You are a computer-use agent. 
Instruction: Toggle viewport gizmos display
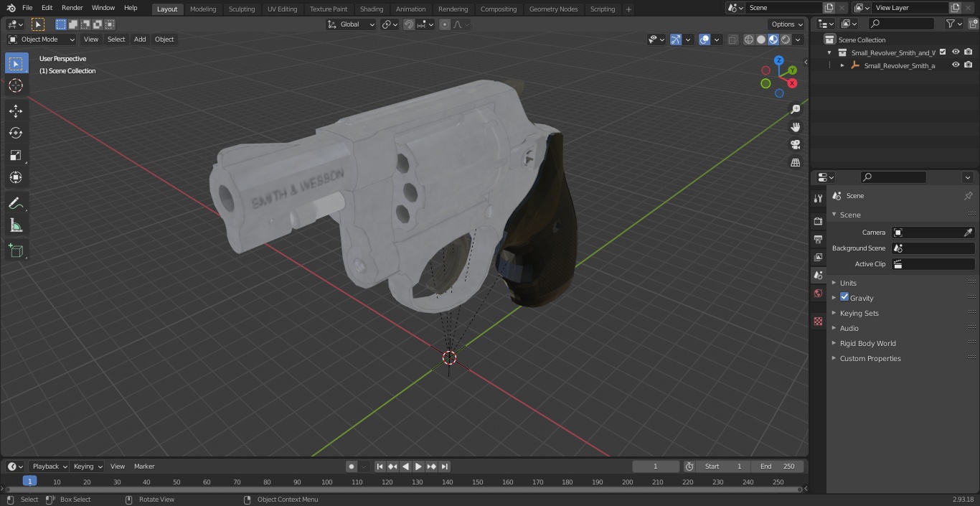[x=676, y=39]
